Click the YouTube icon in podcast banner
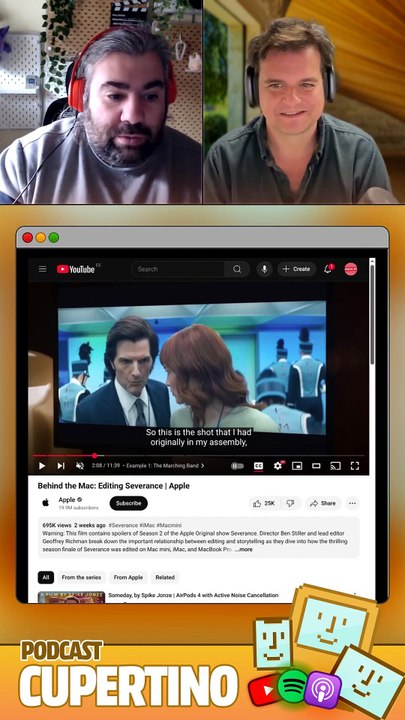This screenshot has height=720, width=405. tap(264, 691)
